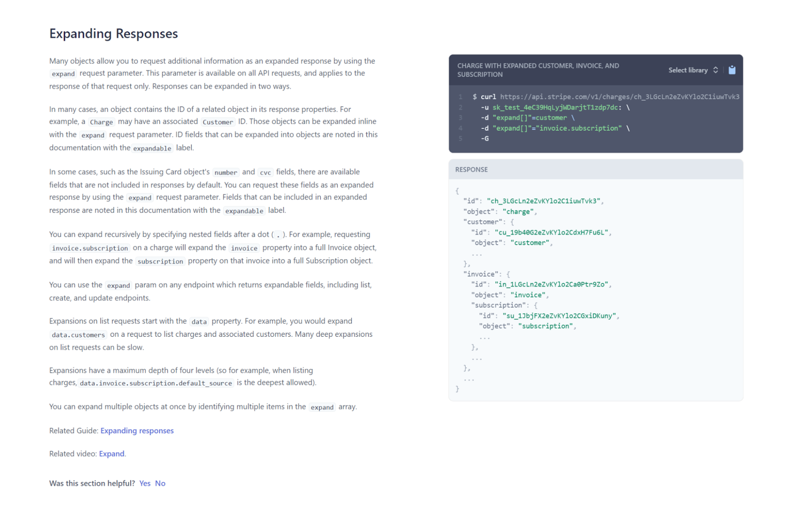Copy the code snippet using the clipboard icon
The height and width of the screenshot is (532, 787).
pyautogui.click(x=732, y=70)
